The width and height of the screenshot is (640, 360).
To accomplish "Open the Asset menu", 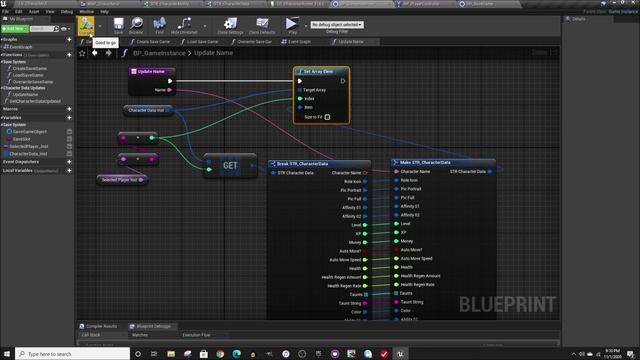I will (x=34, y=12).
